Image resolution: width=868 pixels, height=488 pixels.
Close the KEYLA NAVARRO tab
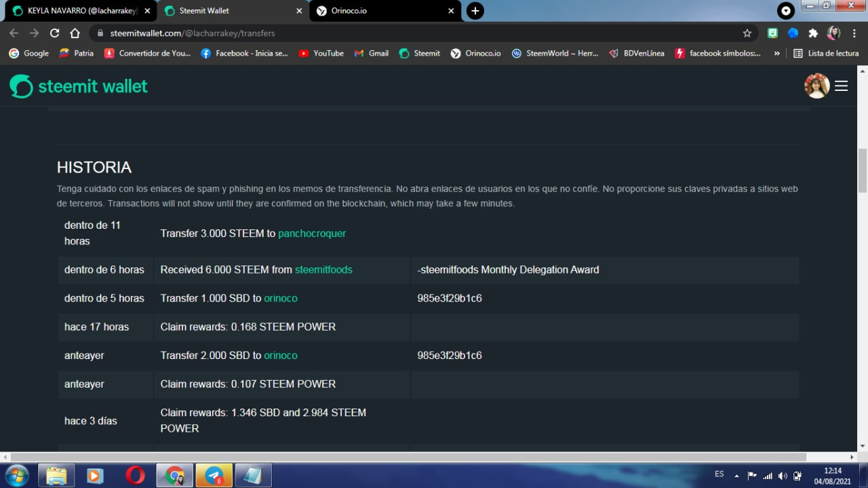[147, 11]
